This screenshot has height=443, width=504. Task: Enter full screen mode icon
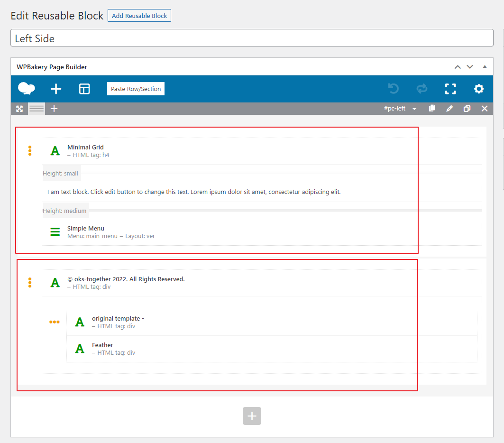(x=450, y=89)
